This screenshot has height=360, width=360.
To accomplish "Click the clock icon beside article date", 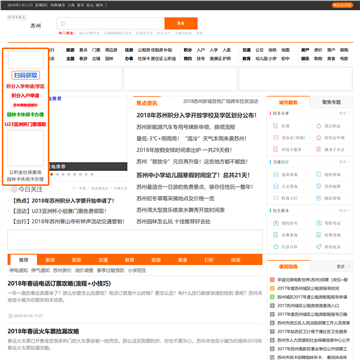I will (x=10, y=316).
